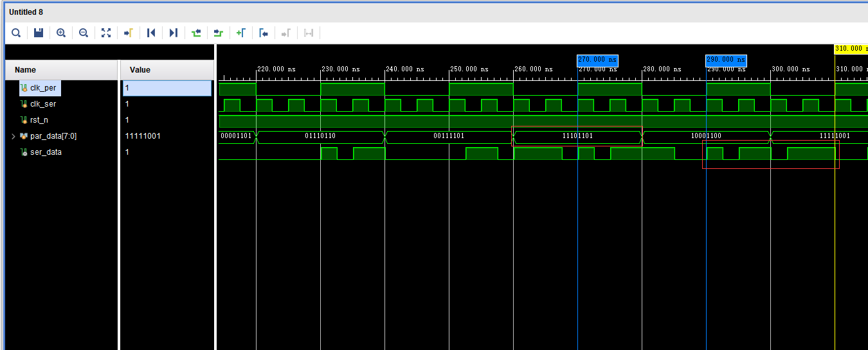
Task: Save the waveform configuration
Action: tap(39, 33)
